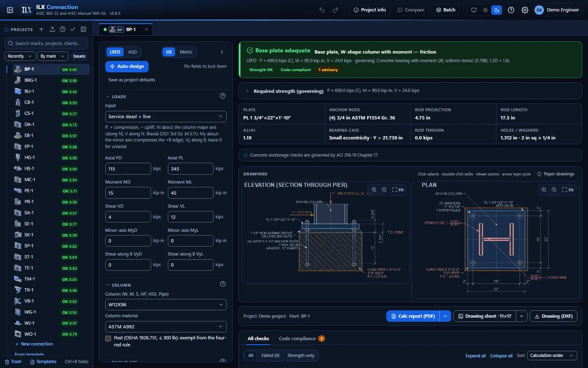Click the undo arrow in the header
Viewport: 588px width, 368px height.
pos(322,10)
